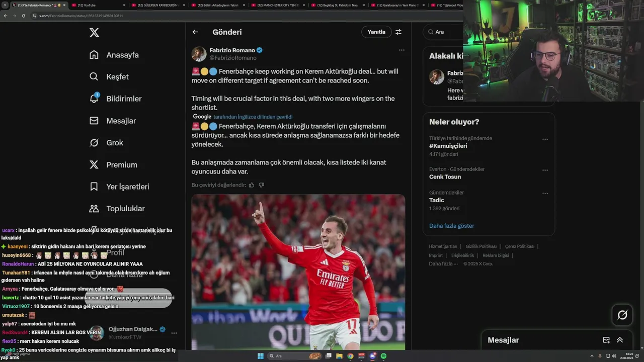Open the #Kamuişçileri trending topic
Screen dimensions: 644x362
point(448,146)
